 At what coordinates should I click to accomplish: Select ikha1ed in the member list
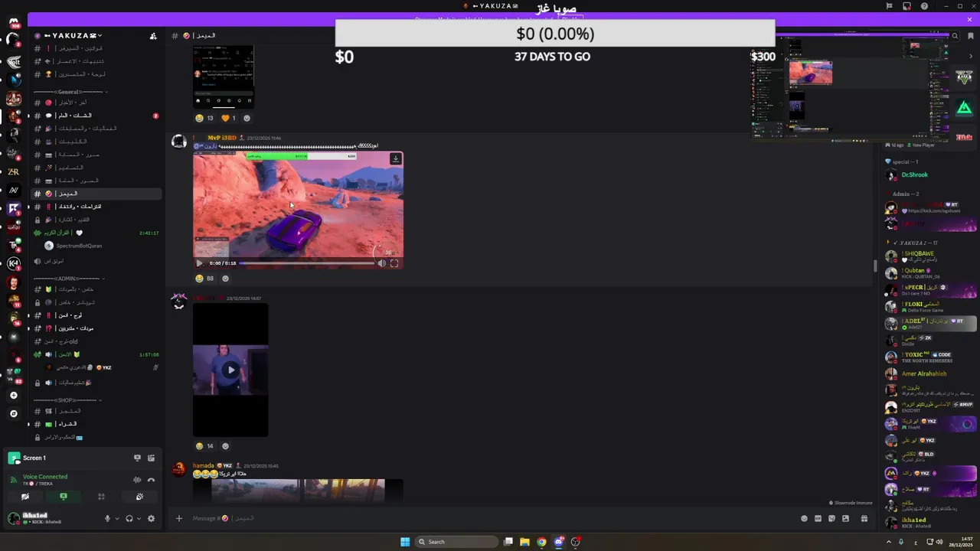click(x=930, y=523)
